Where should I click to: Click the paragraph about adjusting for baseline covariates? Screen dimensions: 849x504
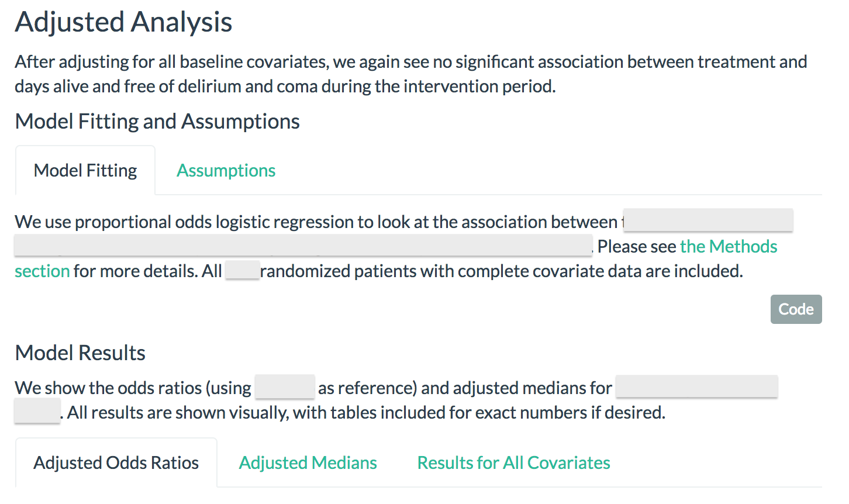point(411,74)
